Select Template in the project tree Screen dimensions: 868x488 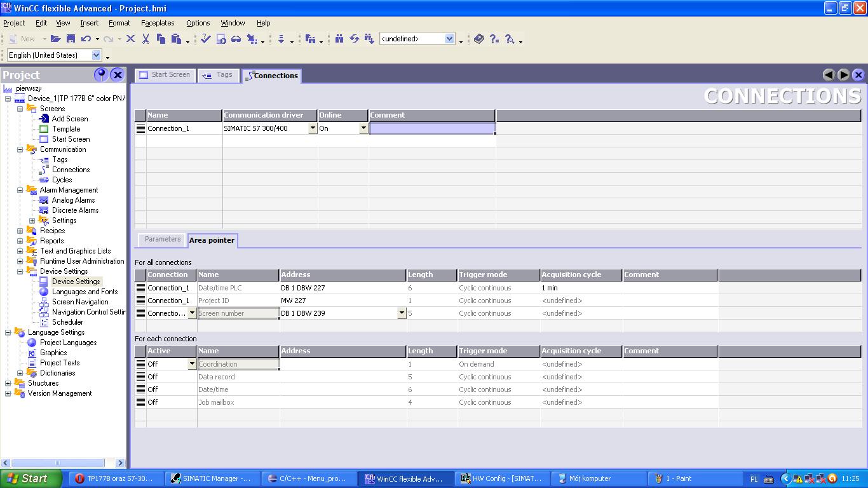tap(66, 129)
